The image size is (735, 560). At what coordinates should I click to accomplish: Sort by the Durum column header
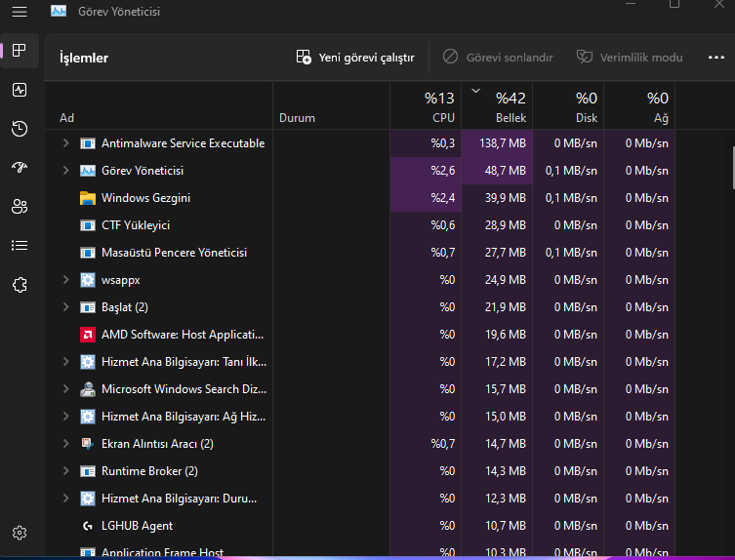tap(331, 105)
